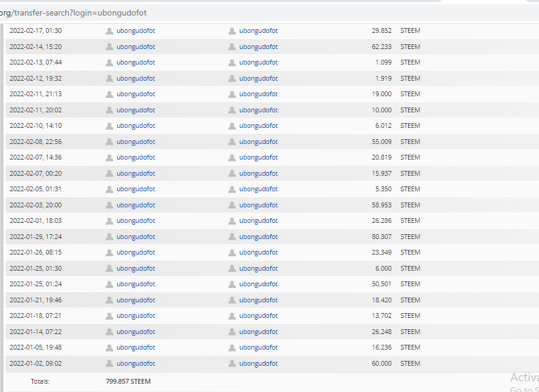Select the amount 62.233
Viewport: 539px width, 392px height.
[x=382, y=47]
